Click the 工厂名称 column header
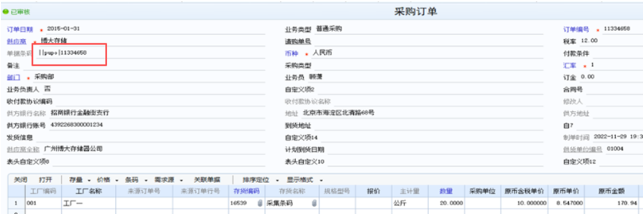Viewport: 644px width, 215px height. (x=89, y=191)
